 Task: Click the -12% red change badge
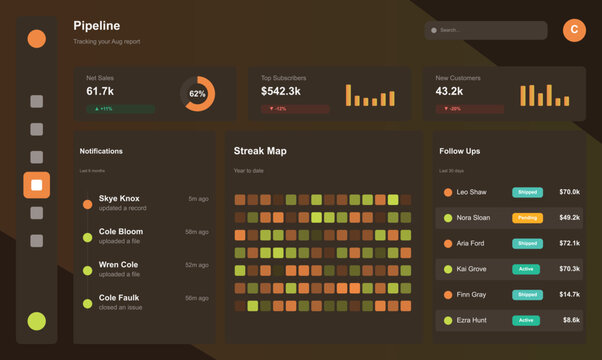coord(295,109)
